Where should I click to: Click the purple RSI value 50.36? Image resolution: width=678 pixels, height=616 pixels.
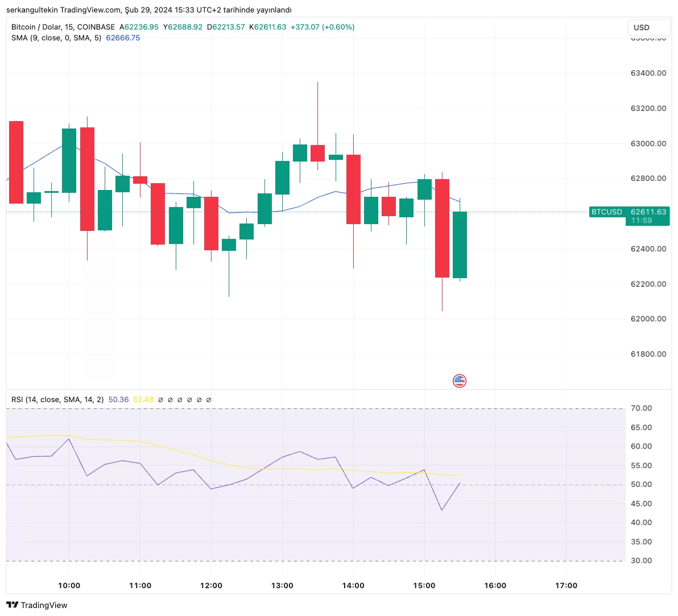118,400
